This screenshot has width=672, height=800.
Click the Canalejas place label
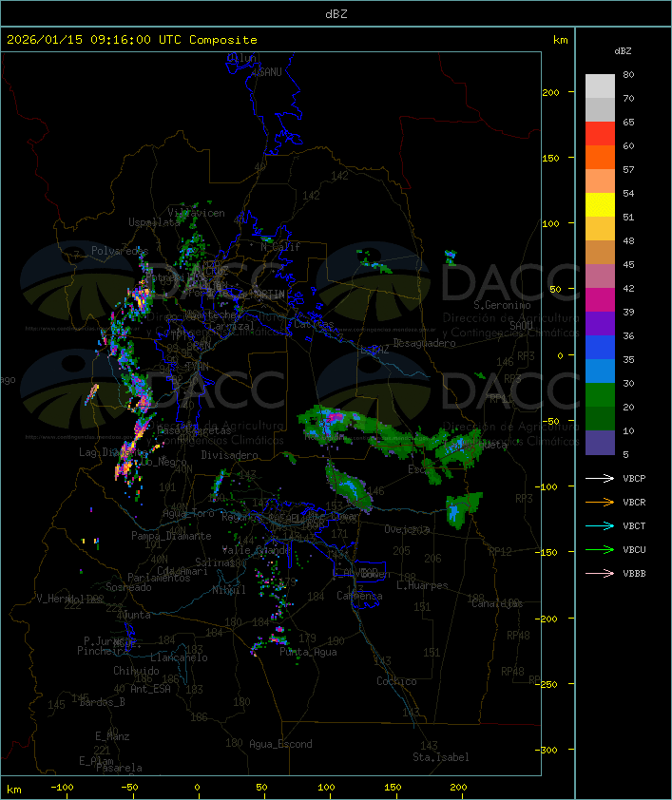[497, 603]
